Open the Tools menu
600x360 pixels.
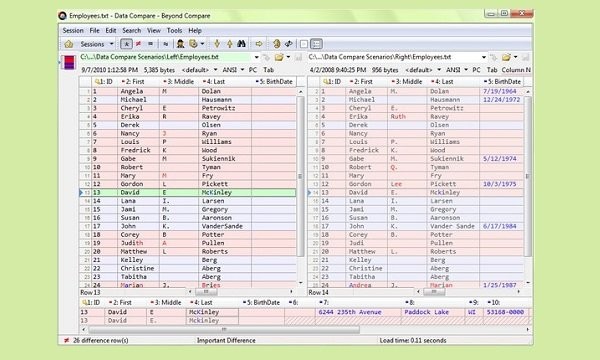[174, 31]
